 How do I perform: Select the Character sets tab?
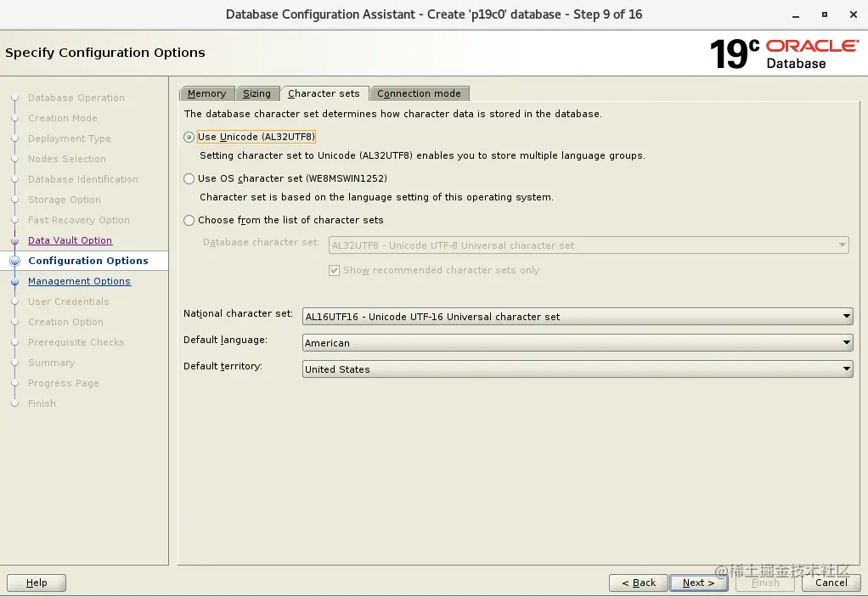click(x=324, y=93)
